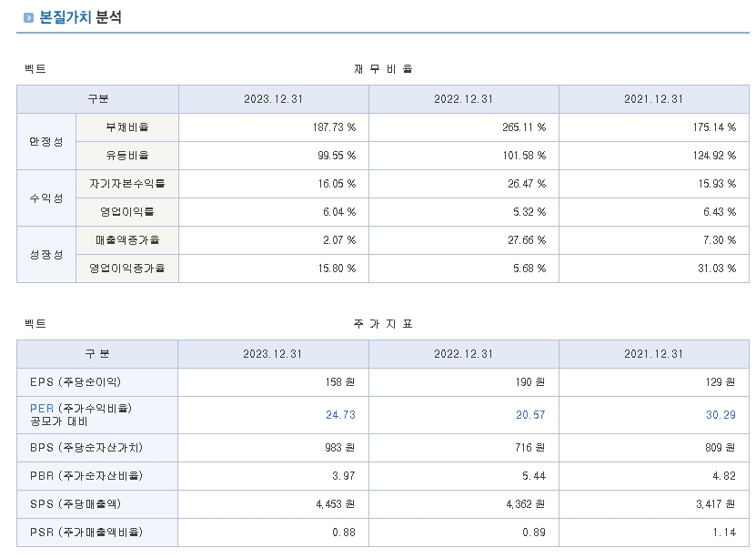Select the PSR (주가매출액비율) row label

[86, 533]
